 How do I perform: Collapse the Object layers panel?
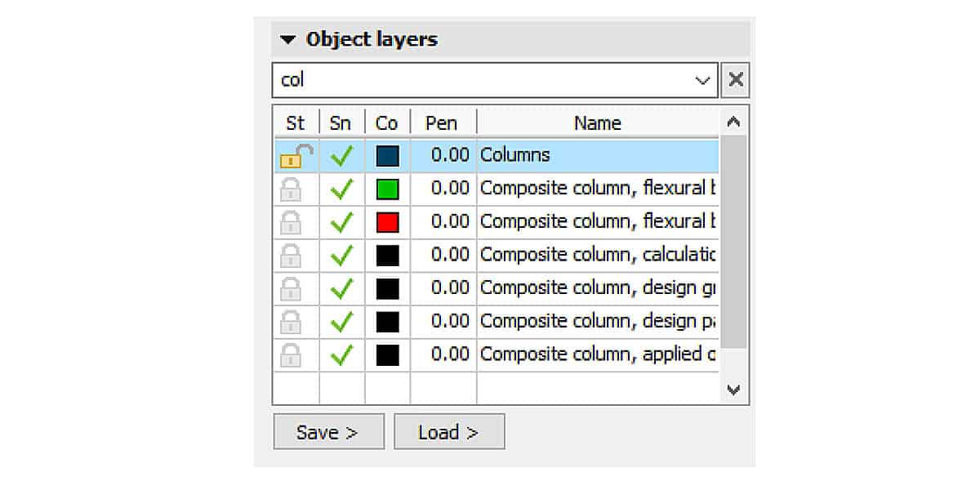[287, 38]
